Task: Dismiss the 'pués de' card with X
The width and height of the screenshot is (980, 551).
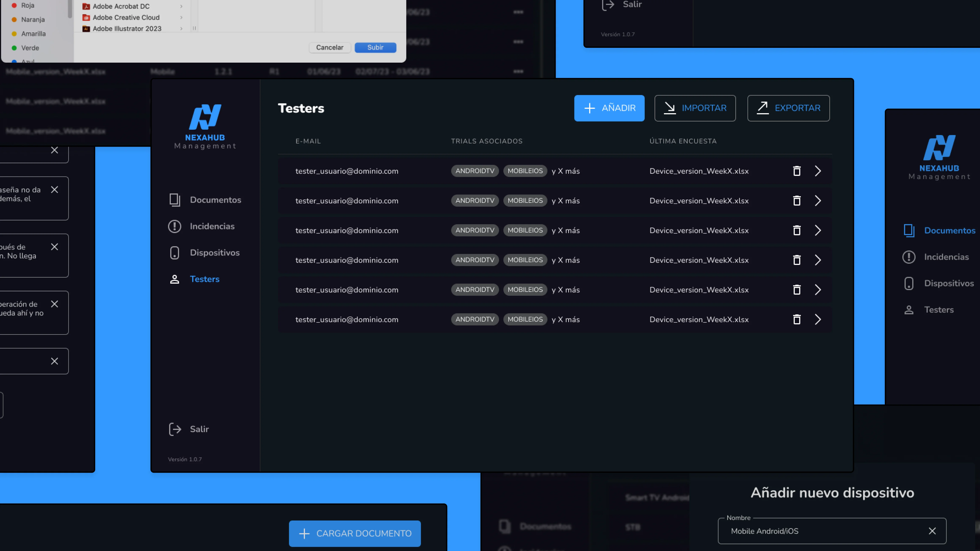Action: coord(54,247)
